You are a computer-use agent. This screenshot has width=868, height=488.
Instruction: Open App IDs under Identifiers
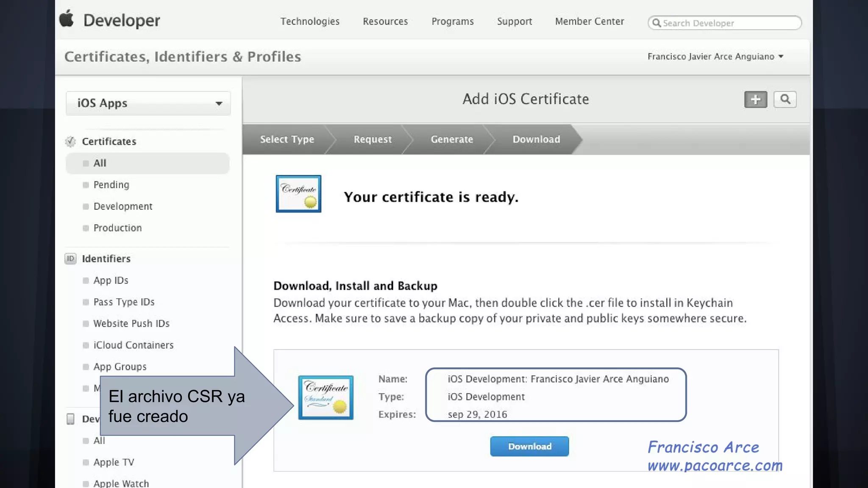111,280
